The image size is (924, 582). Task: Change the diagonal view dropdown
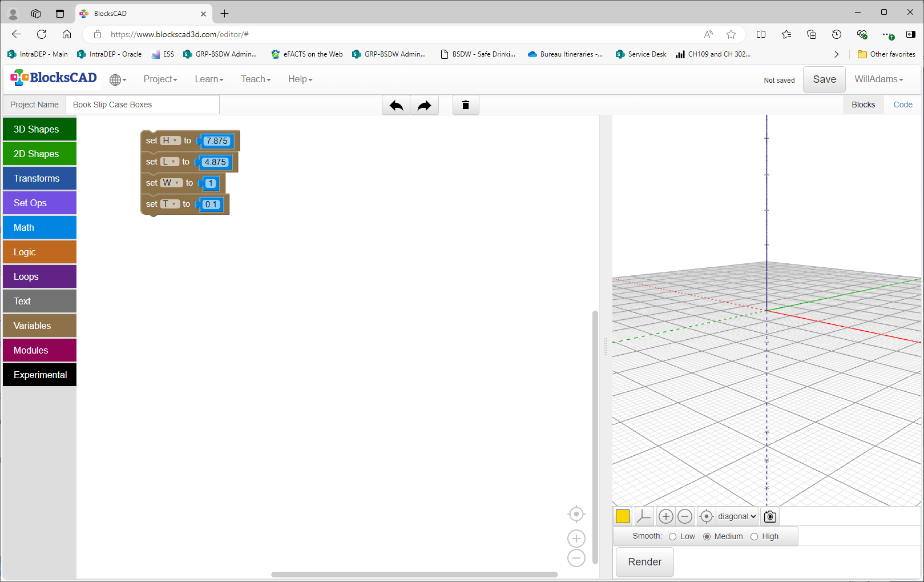point(737,516)
